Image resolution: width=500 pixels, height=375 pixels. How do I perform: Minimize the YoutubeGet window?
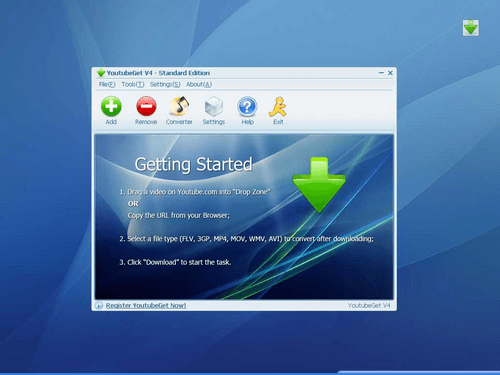(x=381, y=73)
